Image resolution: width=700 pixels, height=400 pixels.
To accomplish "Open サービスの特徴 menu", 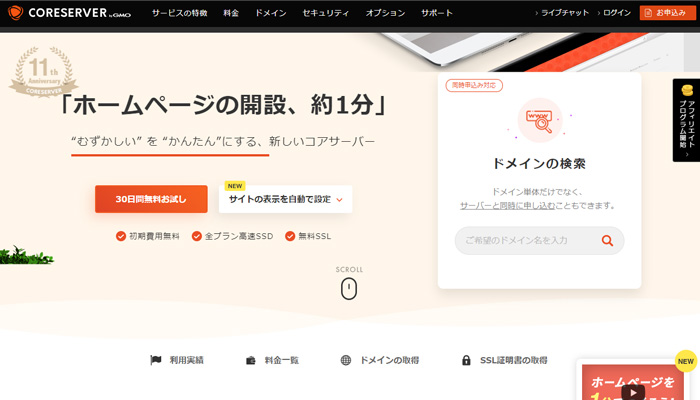I will coord(179,13).
